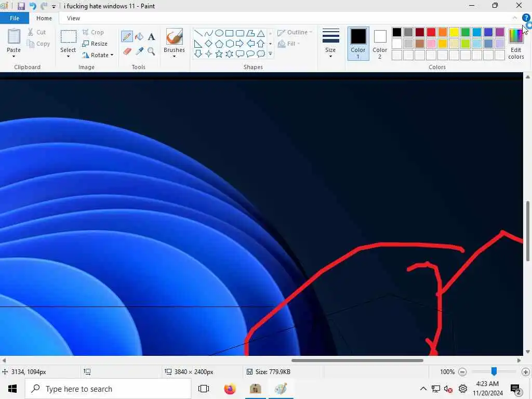The image size is (532, 399).
Task: Select the Text tool
Action: [151, 36]
